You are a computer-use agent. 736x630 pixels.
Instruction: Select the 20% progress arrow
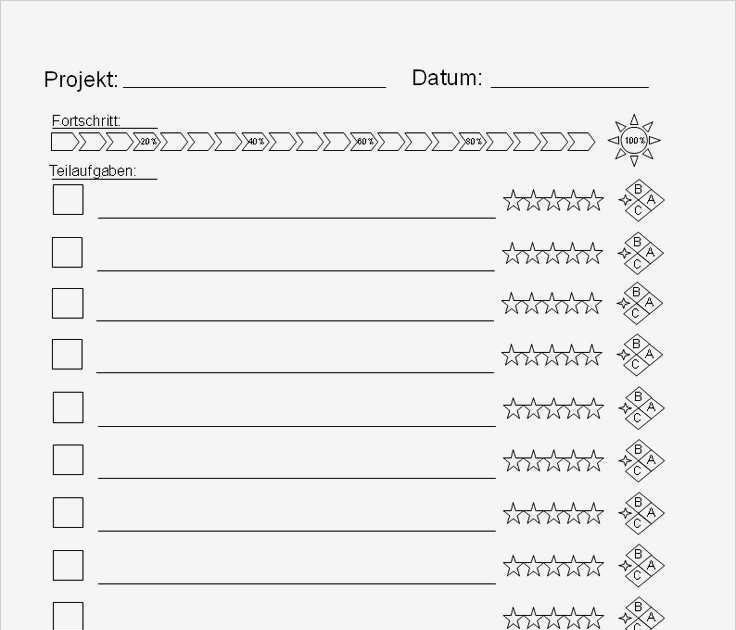pyautogui.click(x=146, y=141)
